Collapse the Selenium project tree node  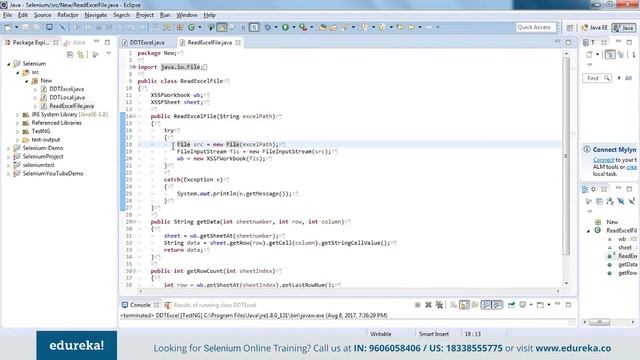coord(9,64)
